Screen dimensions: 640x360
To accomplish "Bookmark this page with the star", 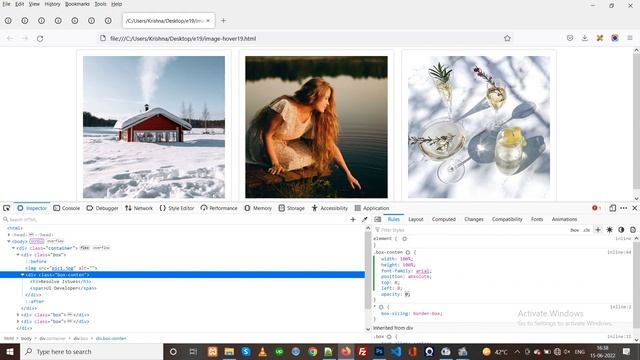I will [x=507, y=38].
